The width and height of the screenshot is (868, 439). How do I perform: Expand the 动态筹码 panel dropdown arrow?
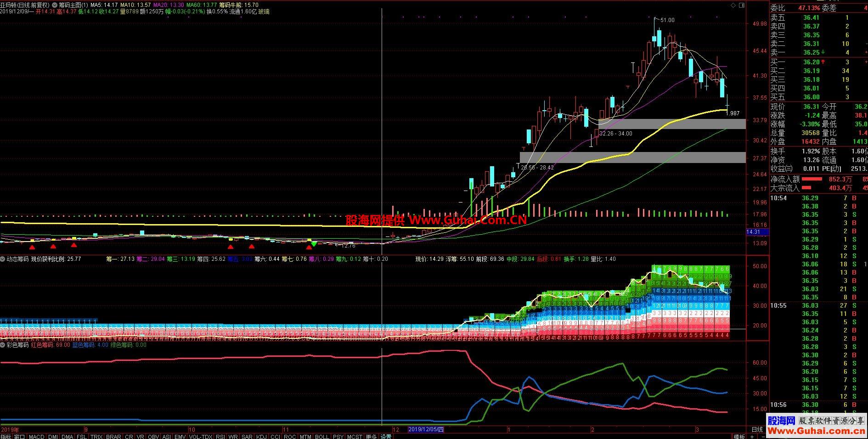[x=3, y=259]
